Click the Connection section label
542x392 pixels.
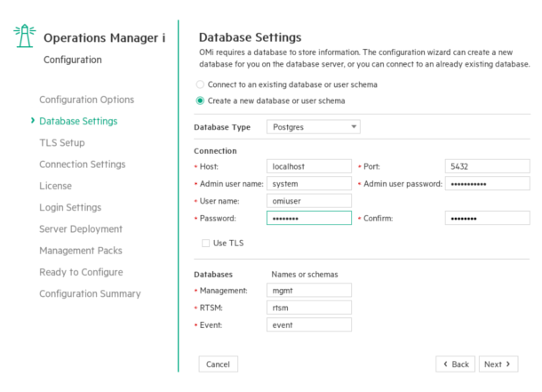pyautogui.click(x=215, y=151)
